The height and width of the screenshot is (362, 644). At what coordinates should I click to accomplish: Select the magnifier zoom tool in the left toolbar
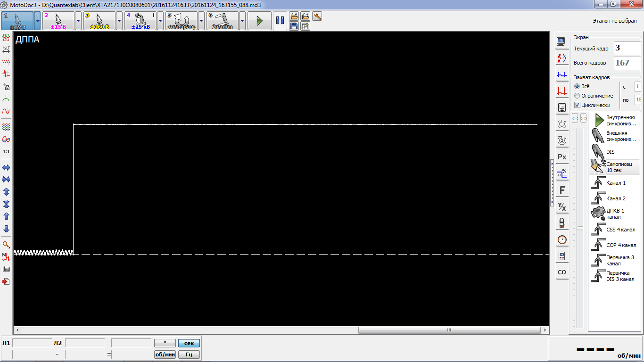pos(6,245)
